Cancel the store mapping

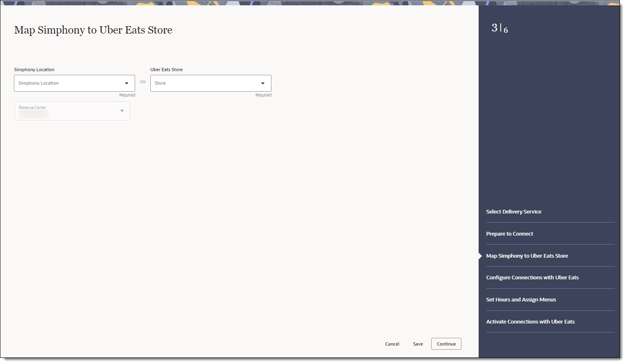tap(392, 344)
